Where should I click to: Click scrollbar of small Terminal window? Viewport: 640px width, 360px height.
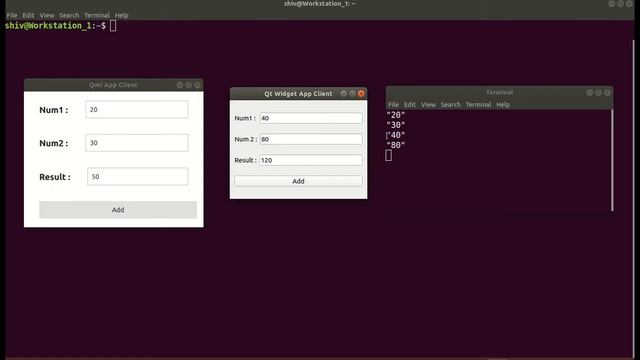pos(612,160)
